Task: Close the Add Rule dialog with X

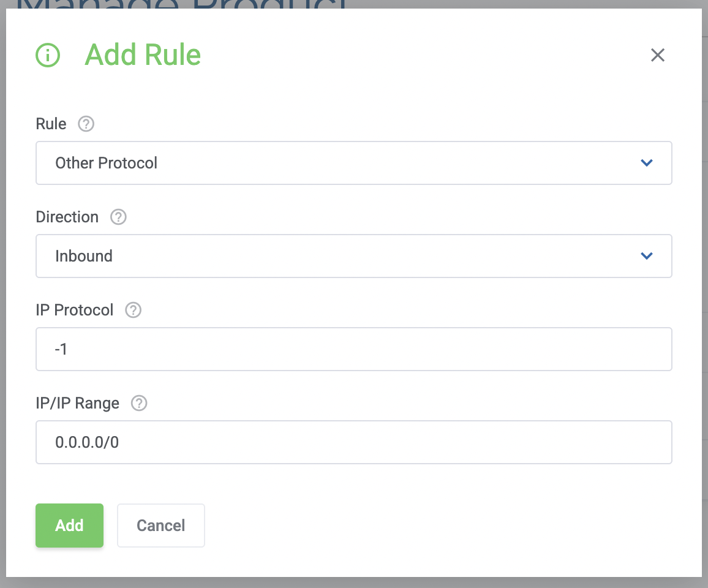Action: 657,55
